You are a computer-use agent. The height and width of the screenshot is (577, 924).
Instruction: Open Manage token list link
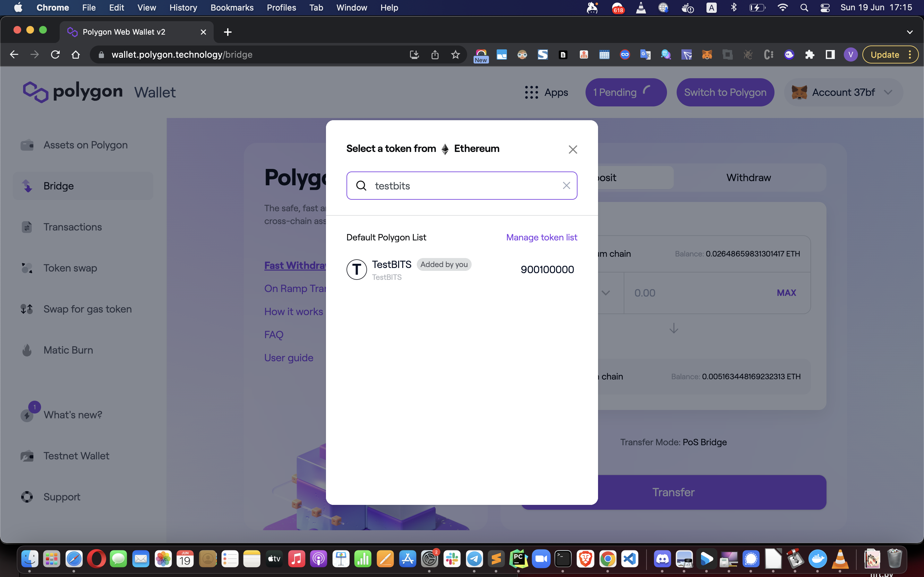(541, 237)
